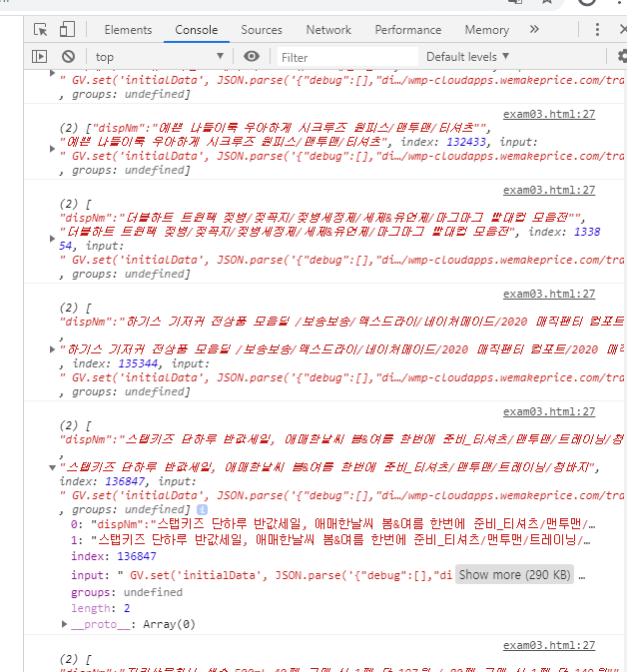
Task: Open exam03.html:27 link above the 스텝키즈 entry
Action: point(549,411)
